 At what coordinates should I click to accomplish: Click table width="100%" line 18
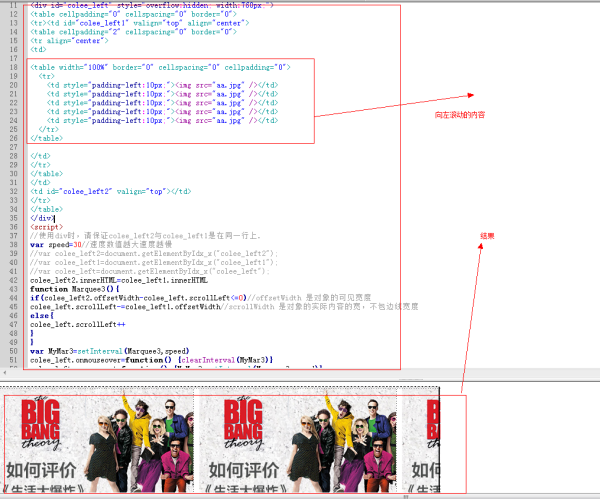point(160,67)
